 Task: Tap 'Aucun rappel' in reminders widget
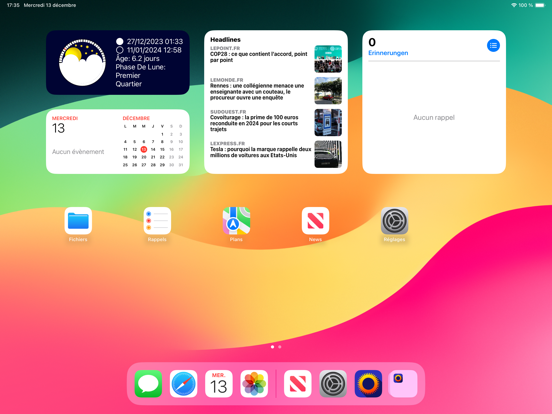tap(434, 118)
